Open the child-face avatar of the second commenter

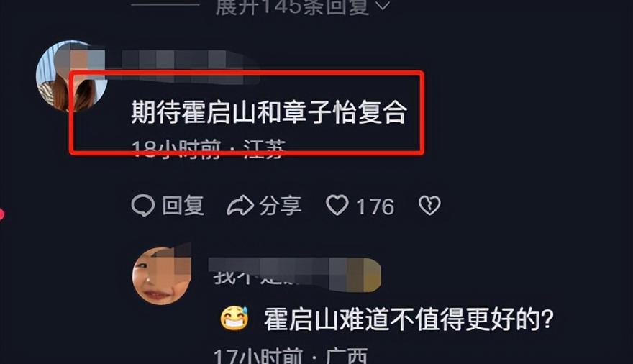[x=162, y=276]
